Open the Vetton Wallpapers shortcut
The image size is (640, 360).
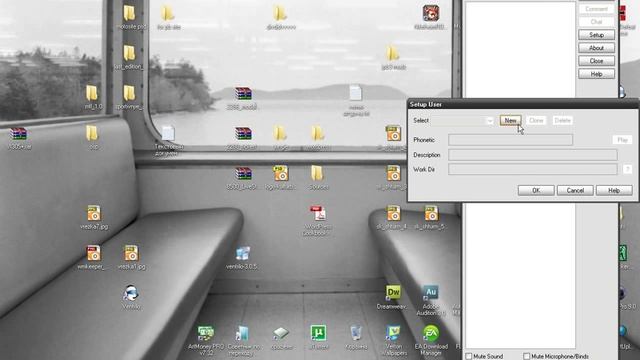tap(393, 333)
